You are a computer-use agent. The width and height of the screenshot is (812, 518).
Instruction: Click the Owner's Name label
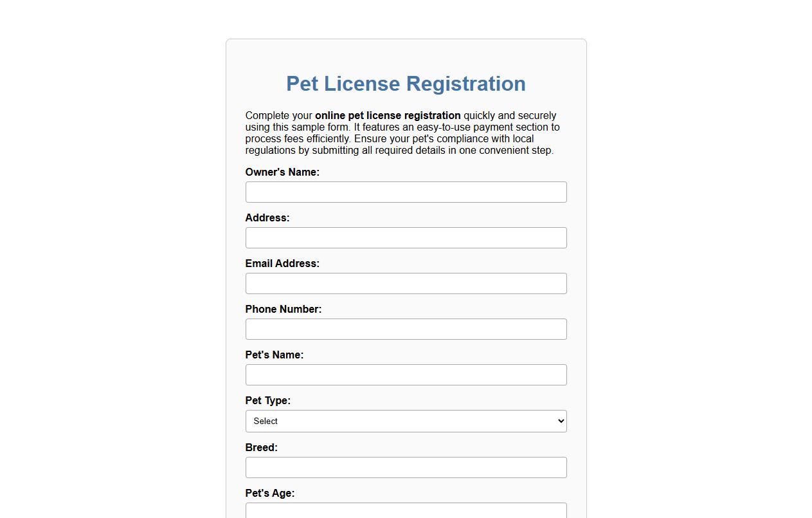tap(282, 172)
